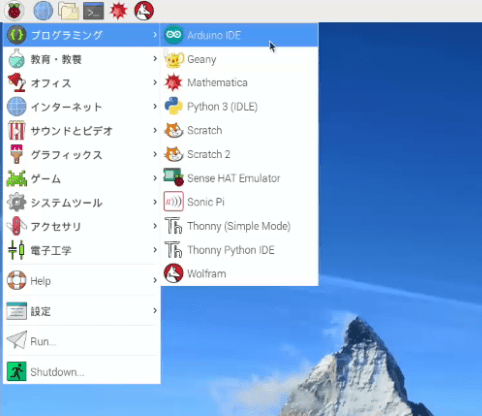Click the プログラミング curly braces icon
The image size is (482, 416).
point(16,35)
